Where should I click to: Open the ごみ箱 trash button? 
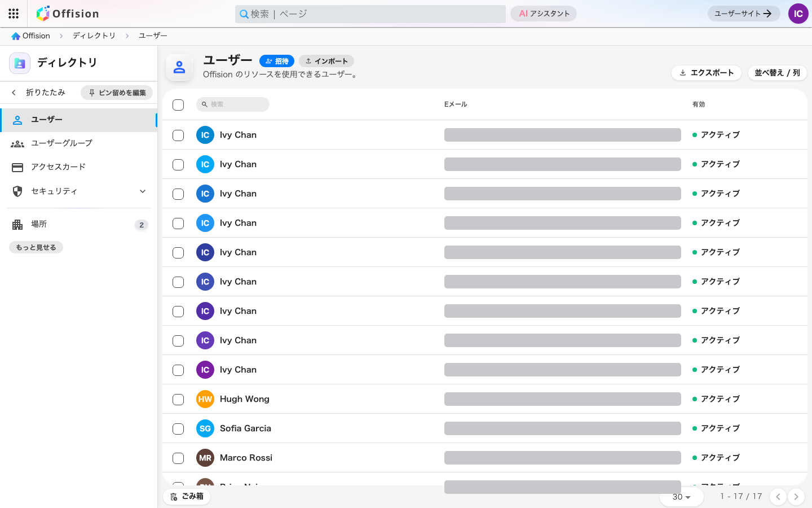coord(187,497)
